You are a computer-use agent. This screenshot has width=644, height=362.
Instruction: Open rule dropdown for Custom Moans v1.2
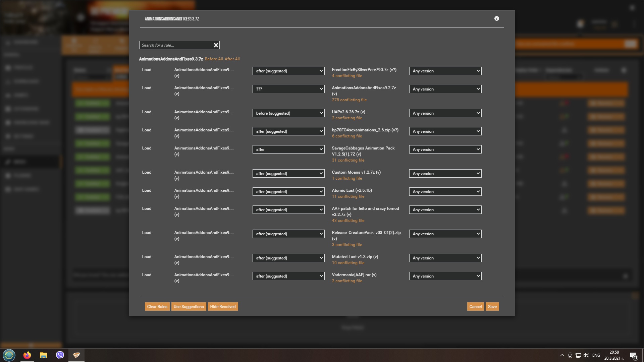[288, 174]
